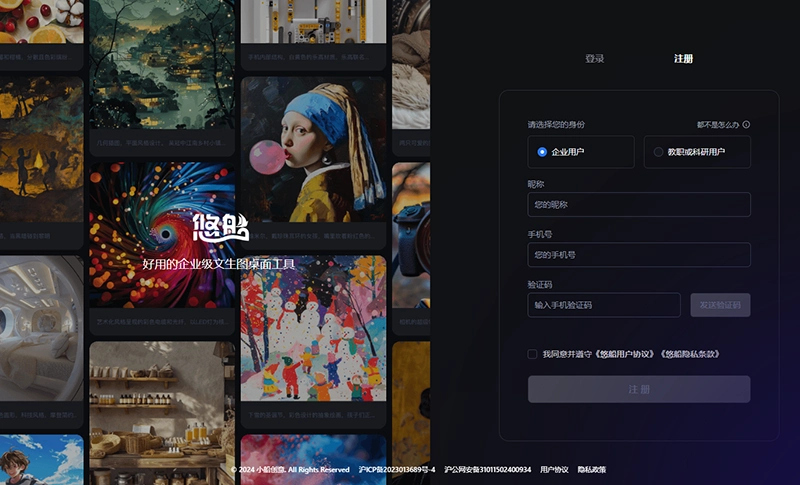Open the futuristic white bedroom thumbnail

coord(41,328)
